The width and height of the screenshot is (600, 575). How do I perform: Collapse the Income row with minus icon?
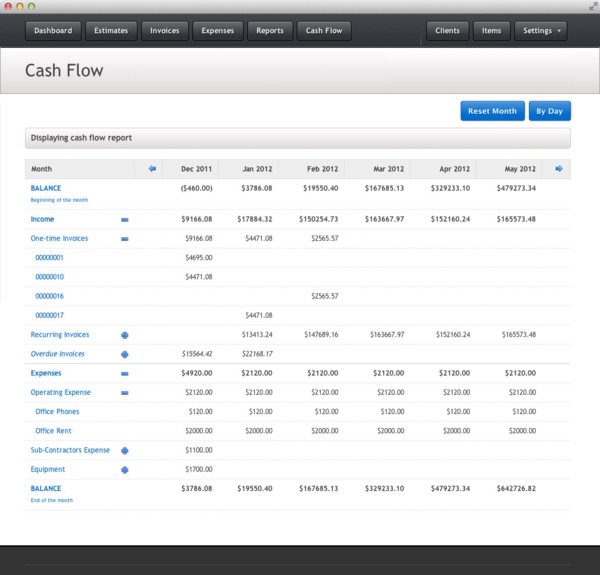(125, 219)
